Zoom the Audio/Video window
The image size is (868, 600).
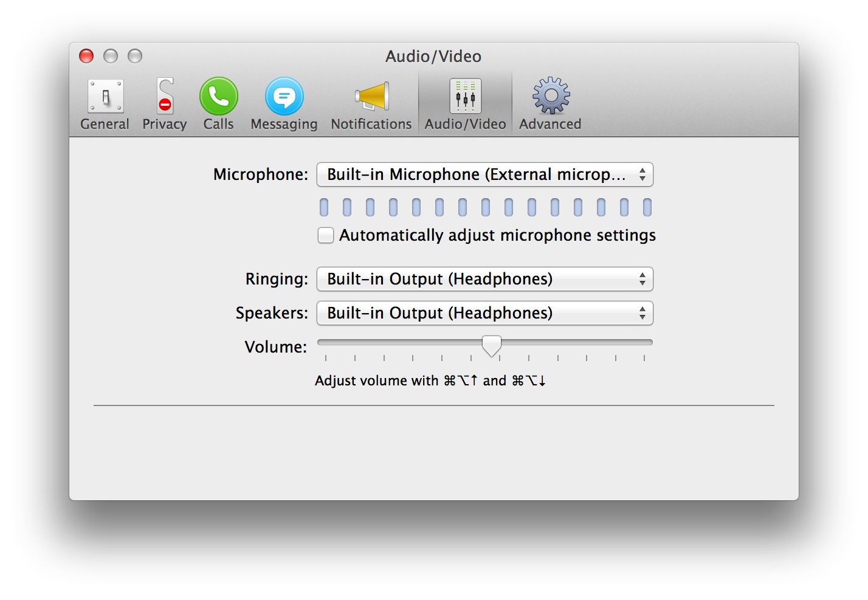(135, 56)
